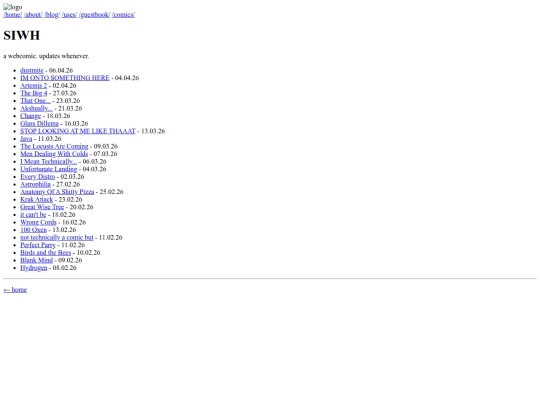
Task: Open the Astrophilia comic
Action: (x=35, y=184)
